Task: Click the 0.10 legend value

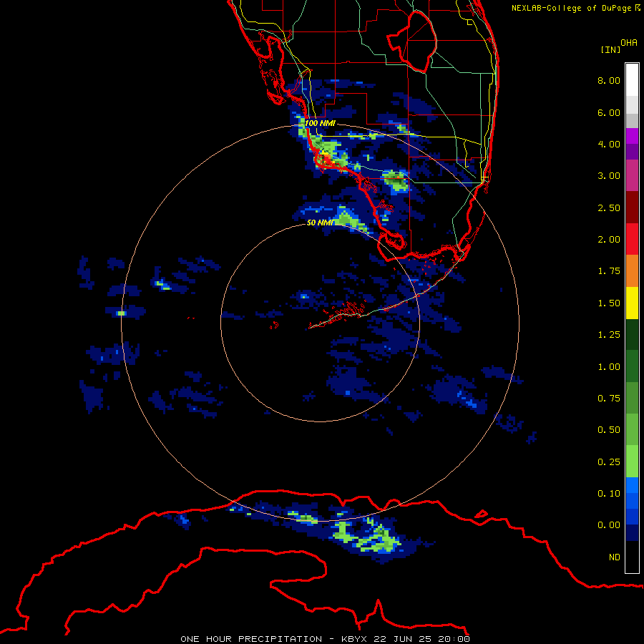Action: click(x=609, y=494)
